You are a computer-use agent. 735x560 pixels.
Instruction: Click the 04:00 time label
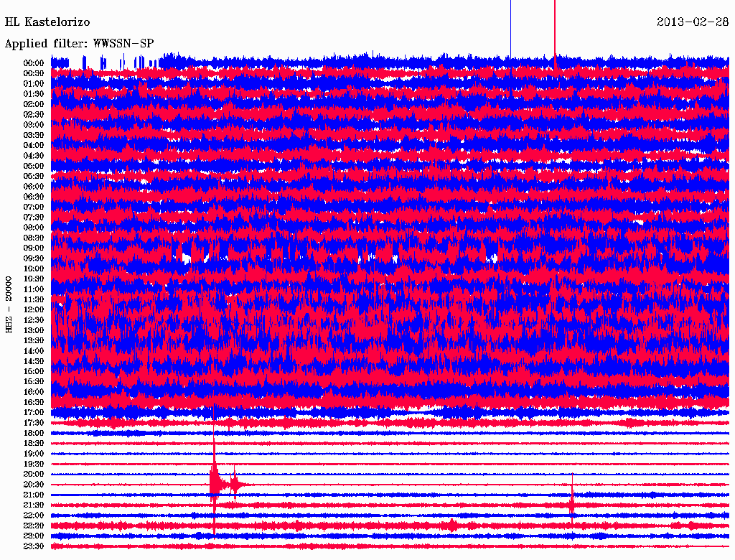(x=34, y=146)
